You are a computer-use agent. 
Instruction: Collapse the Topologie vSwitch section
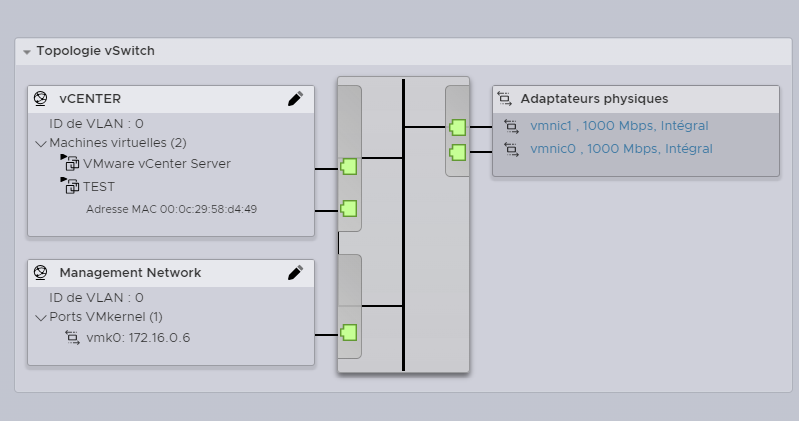(27, 51)
